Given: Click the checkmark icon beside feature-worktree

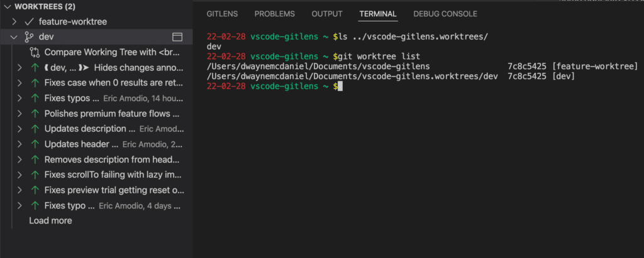Looking at the screenshot, I should 29,21.
